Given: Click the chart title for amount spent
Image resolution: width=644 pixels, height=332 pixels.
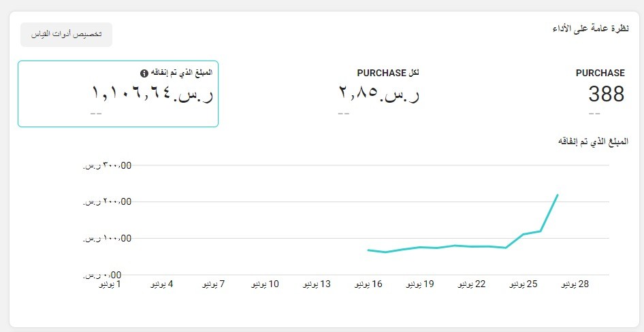Looking at the screenshot, I should [x=593, y=142].
